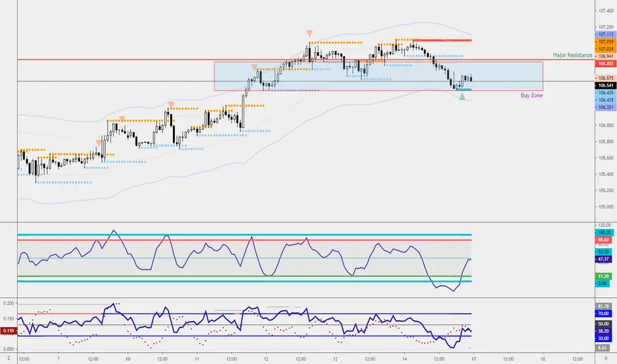Select the blue Buy Zone rectangle
This screenshot has width=617, height=364.
[379, 76]
